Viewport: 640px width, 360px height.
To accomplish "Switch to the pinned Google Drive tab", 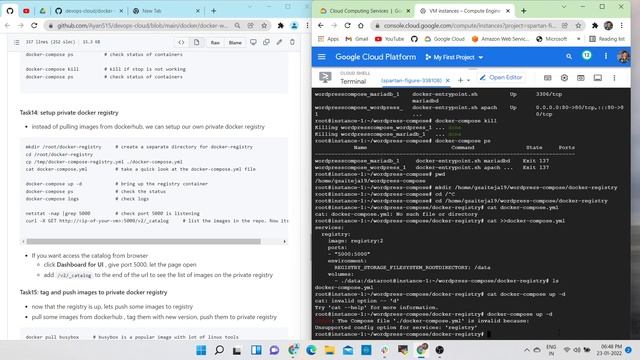I will (x=42, y=11).
